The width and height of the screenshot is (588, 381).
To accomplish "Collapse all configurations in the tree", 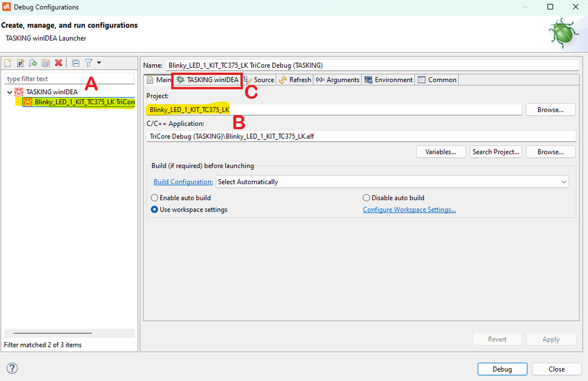I will point(76,62).
